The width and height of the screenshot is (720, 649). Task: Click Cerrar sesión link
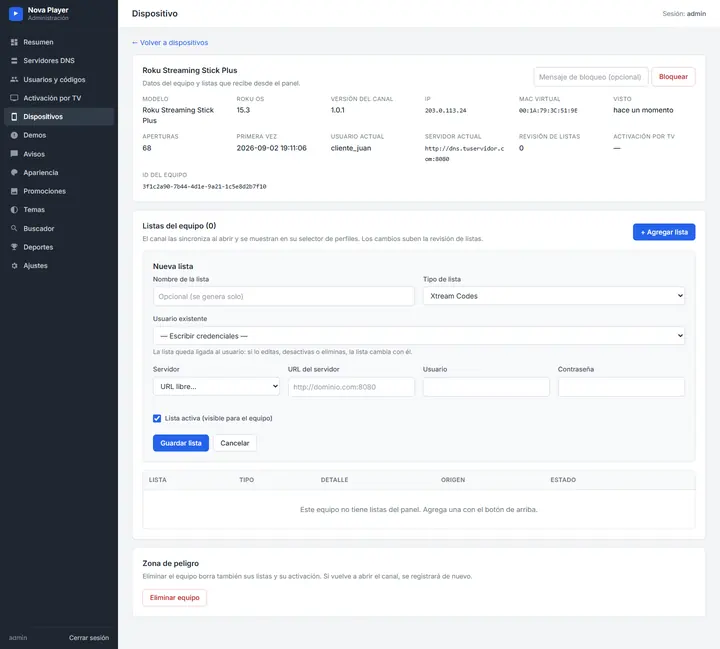pos(89,638)
